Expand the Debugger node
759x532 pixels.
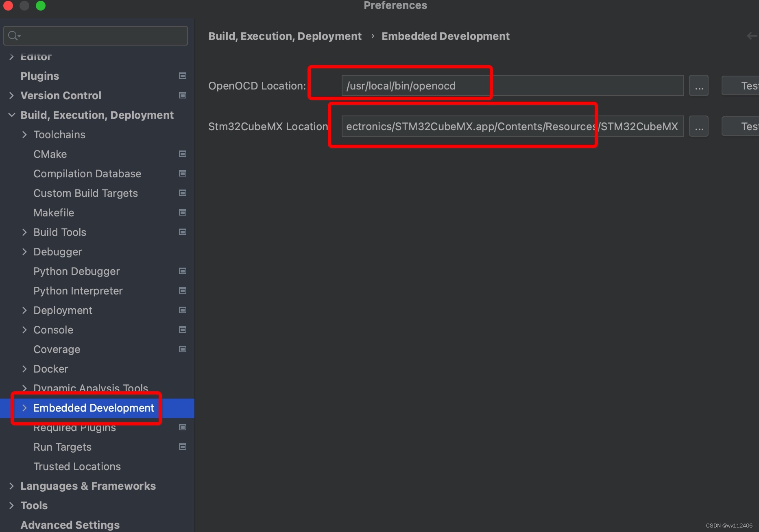(x=24, y=252)
